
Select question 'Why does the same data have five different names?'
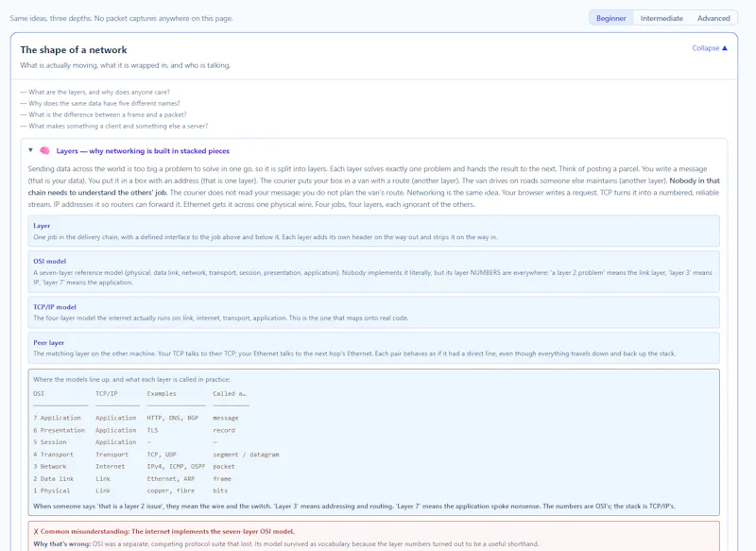pyautogui.click(x=100, y=103)
